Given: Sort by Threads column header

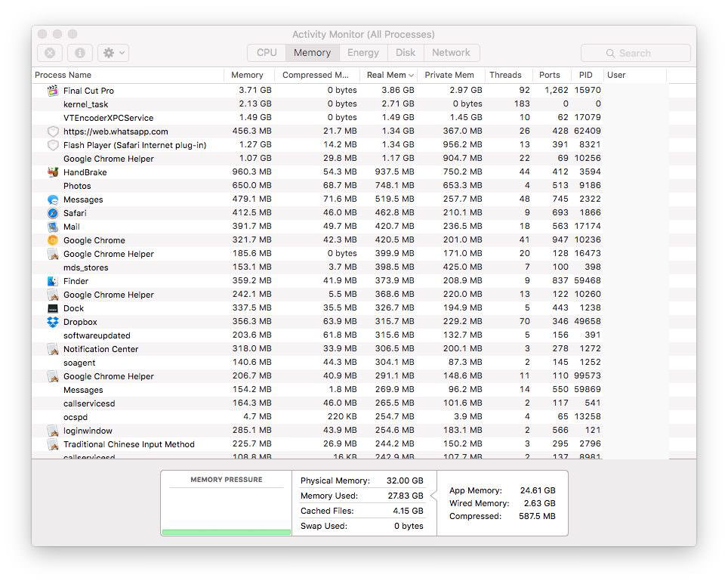Looking at the screenshot, I should pos(508,76).
